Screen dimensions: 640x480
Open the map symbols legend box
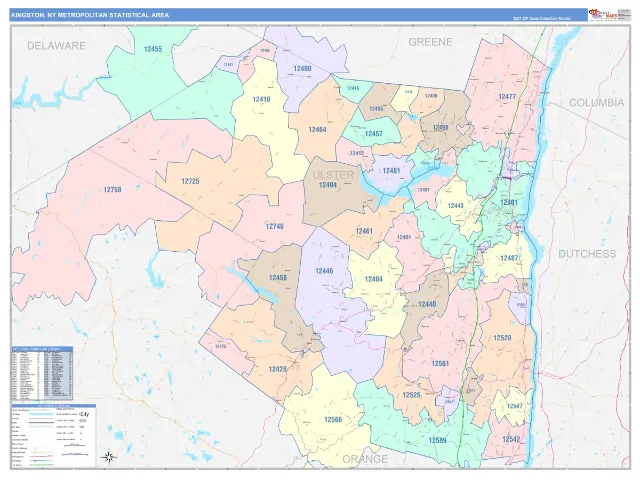(53, 436)
